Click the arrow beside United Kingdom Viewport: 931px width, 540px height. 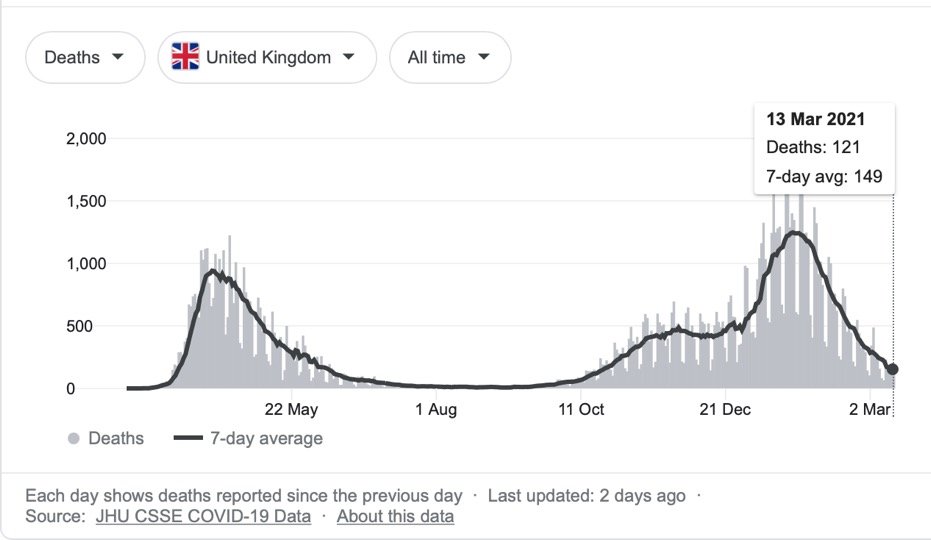tap(348, 56)
